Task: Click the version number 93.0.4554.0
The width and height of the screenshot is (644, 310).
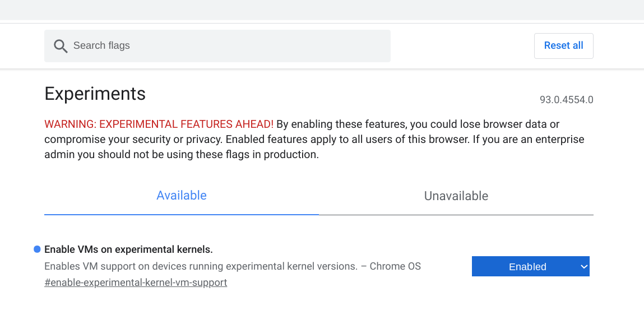Action: [566, 100]
